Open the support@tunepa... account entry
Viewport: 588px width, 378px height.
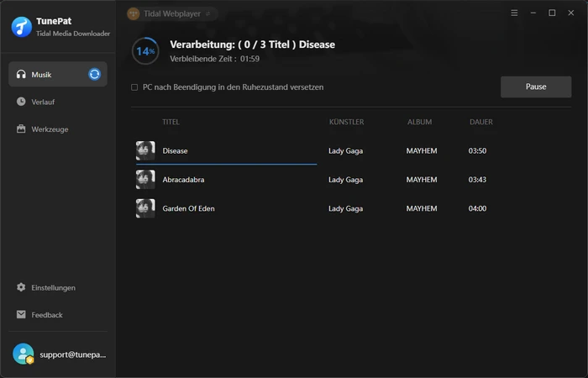(x=58, y=354)
